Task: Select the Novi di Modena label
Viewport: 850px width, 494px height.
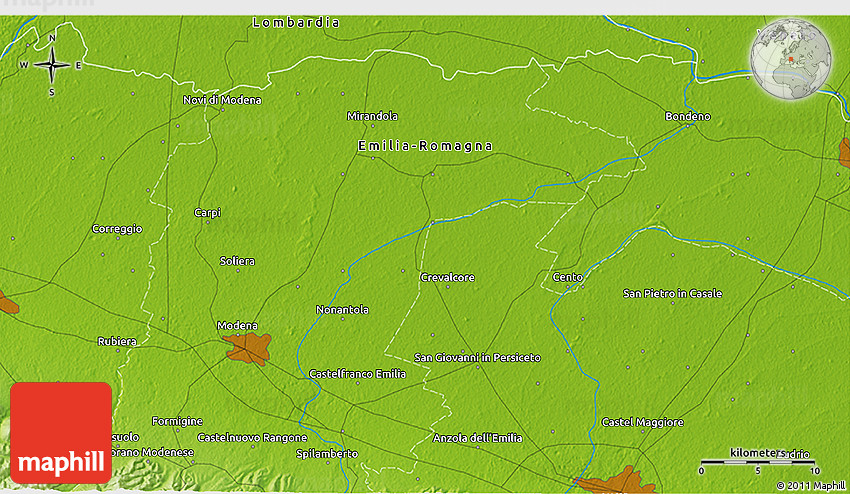Action: pyautogui.click(x=222, y=100)
